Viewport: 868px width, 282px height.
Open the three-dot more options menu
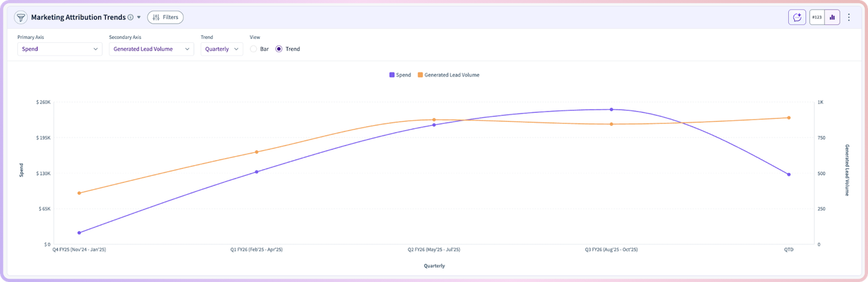[x=849, y=17]
